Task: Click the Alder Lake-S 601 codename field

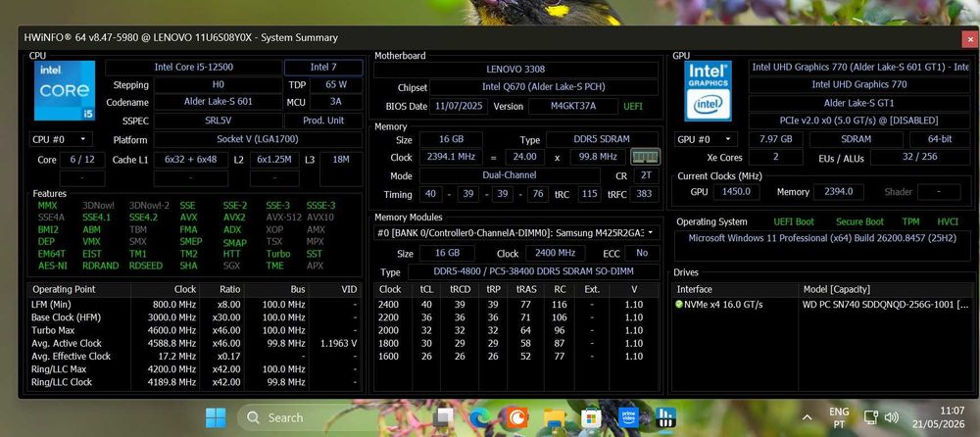Action: (218, 101)
